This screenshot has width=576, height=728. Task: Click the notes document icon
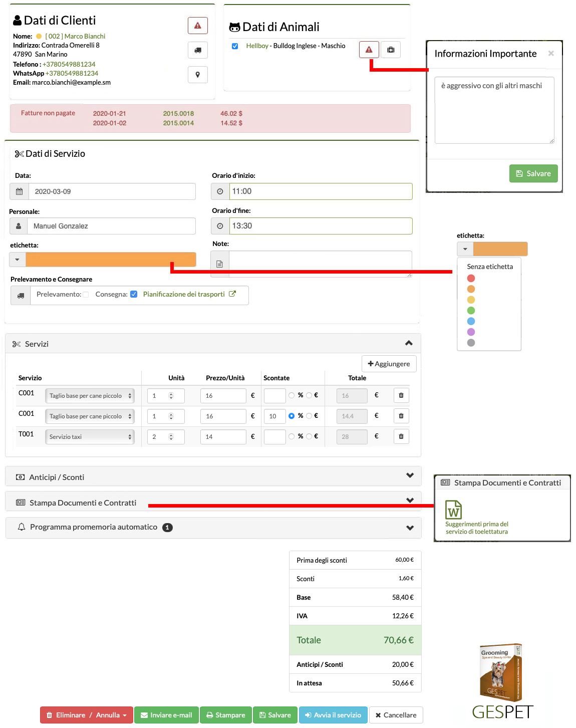220,264
